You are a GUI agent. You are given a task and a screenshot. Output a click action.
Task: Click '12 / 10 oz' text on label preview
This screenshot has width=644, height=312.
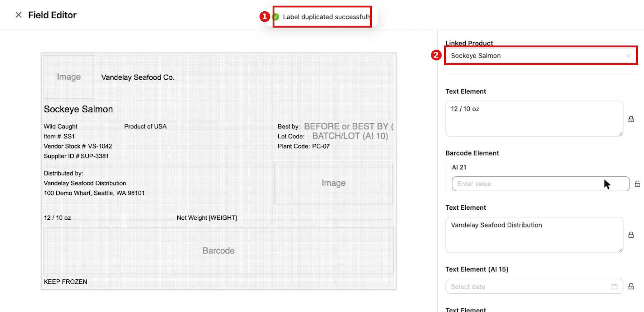click(57, 218)
